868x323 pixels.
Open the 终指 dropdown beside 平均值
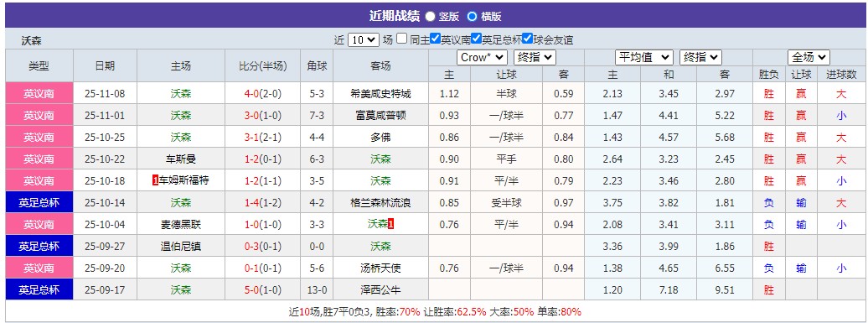pos(700,57)
